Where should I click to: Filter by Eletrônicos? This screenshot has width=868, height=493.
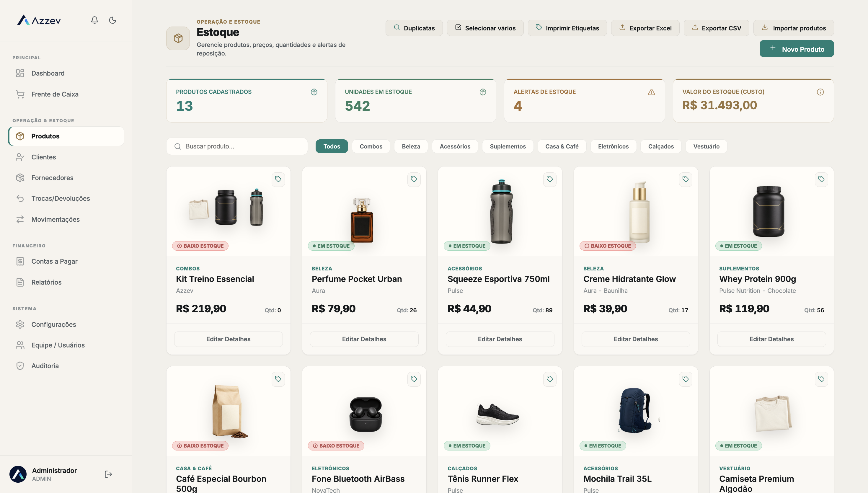click(613, 146)
